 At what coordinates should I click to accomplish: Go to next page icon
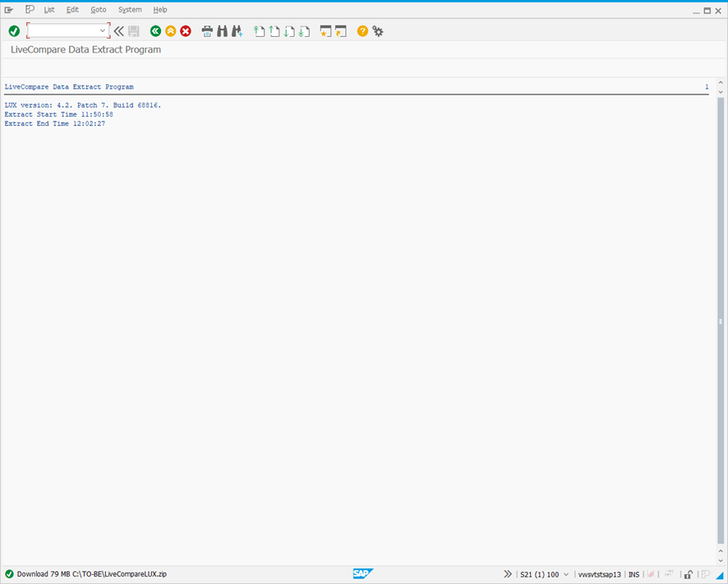288,31
